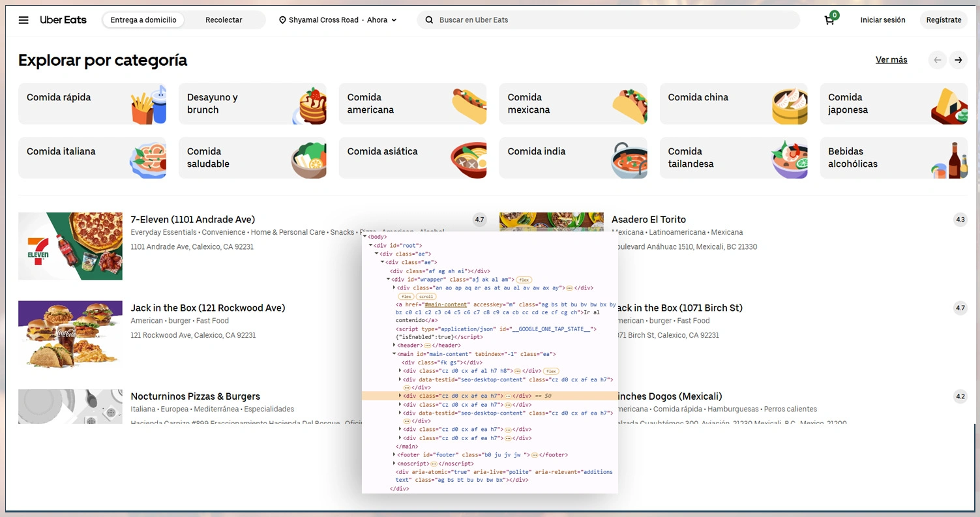This screenshot has height=517, width=980.
Task: Click the ellipsis inside the footer element
Action: coord(534,455)
